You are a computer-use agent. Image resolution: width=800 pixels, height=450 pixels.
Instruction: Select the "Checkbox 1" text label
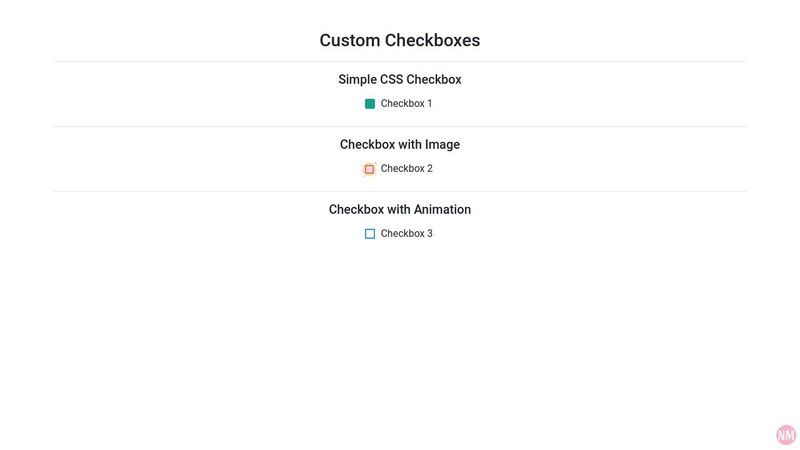[x=406, y=104]
